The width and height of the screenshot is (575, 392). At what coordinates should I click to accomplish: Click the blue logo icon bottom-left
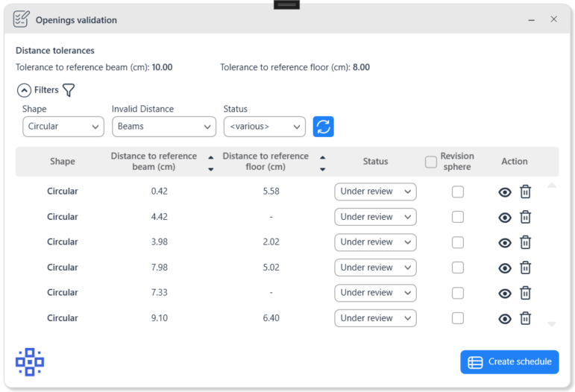pyautogui.click(x=30, y=362)
